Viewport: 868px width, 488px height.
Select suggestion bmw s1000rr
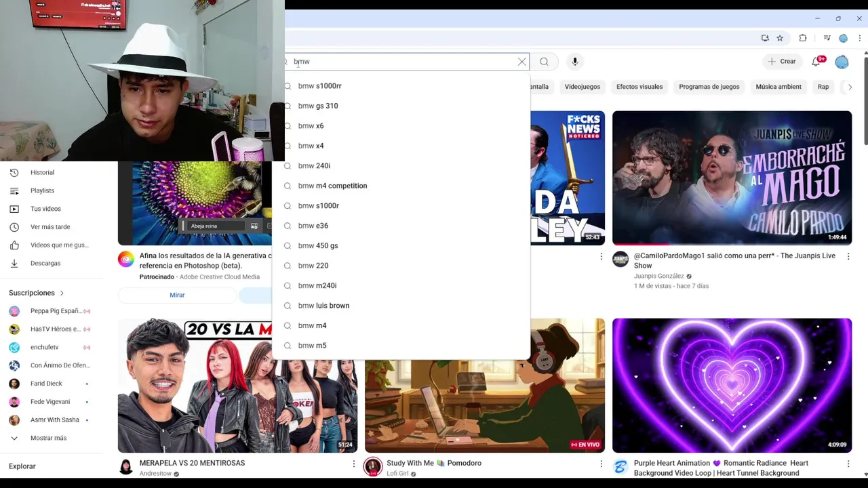(401, 86)
